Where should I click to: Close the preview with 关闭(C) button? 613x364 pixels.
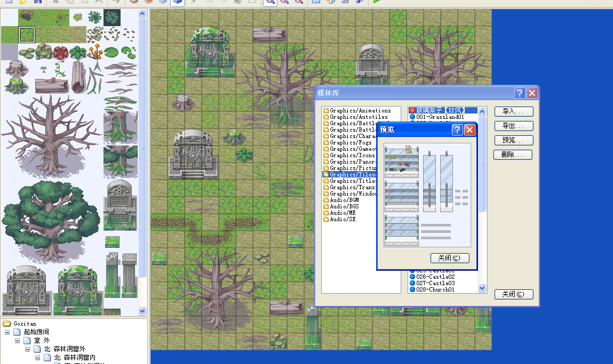450,258
